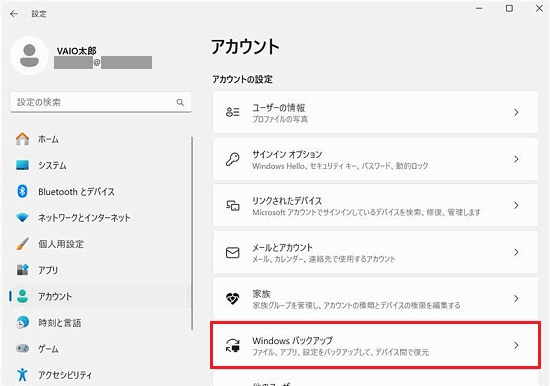Open 家族 chevron arrow
This screenshot has width=550, height=386.
(x=516, y=299)
